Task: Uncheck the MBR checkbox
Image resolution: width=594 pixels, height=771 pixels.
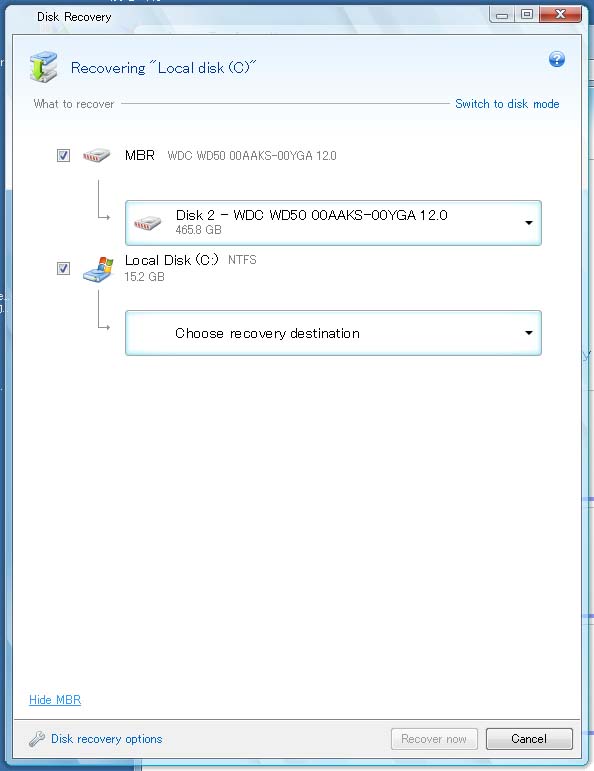Action: point(63,155)
